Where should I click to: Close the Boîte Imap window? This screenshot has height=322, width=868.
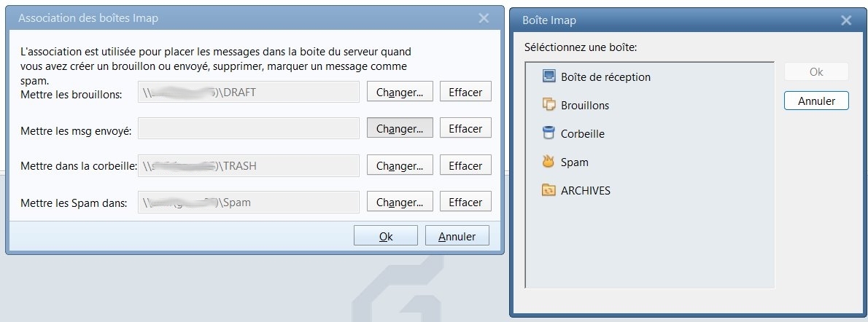[x=846, y=20]
